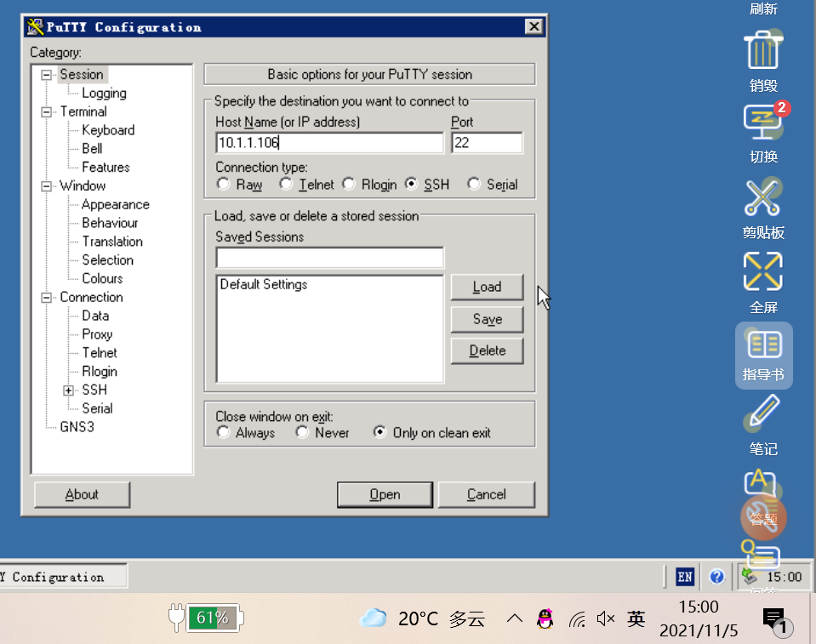Choose Never for close window on exit
Screen dimensions: 816x644
[x=302, y=432]
